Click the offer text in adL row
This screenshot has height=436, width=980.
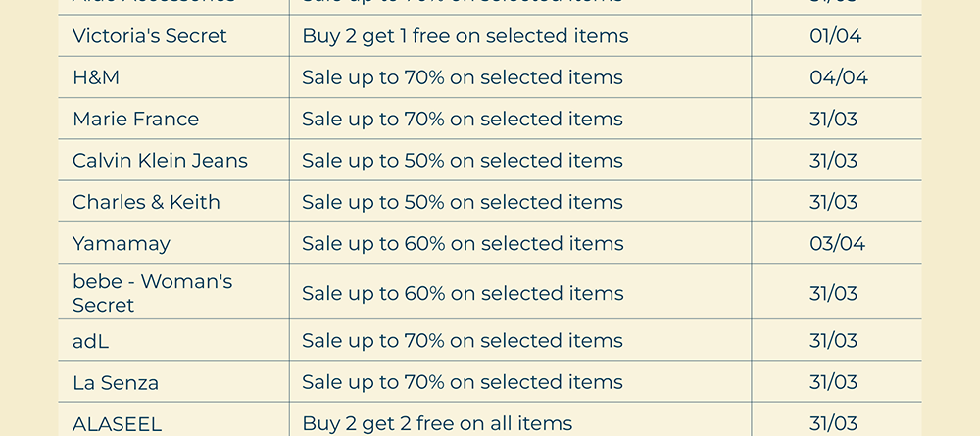point(462,341)
